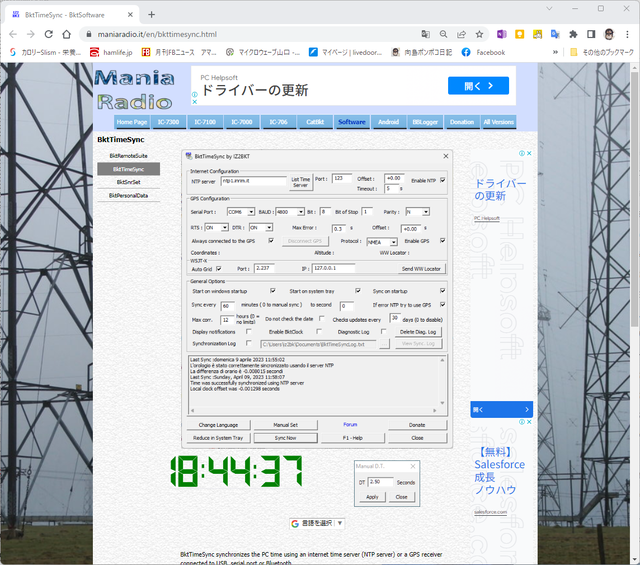Open the BktSnrSet sidebar link
This screenshot has width=640, height=565.
[129, 182]
